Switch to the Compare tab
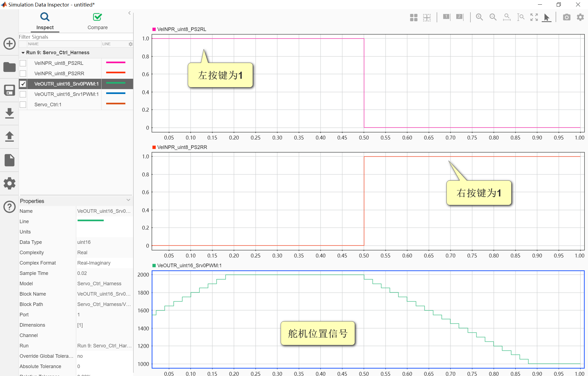 click(97, 21)
